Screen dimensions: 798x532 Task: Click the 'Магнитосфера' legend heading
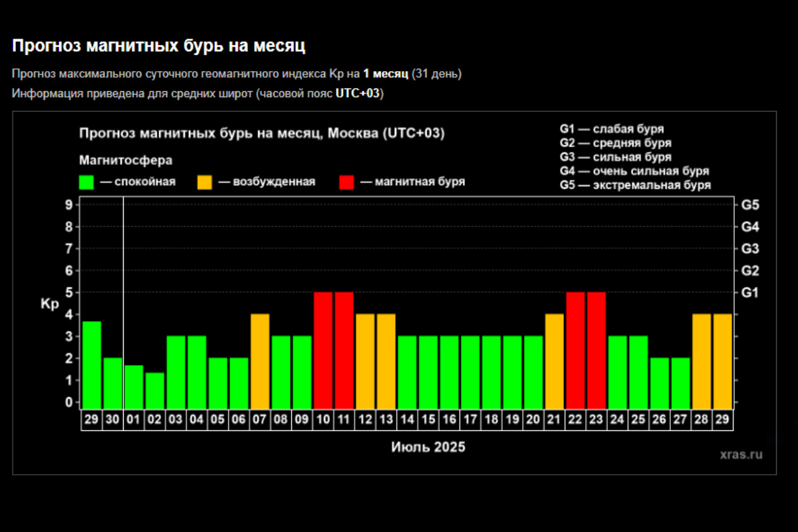coord(126,160)
